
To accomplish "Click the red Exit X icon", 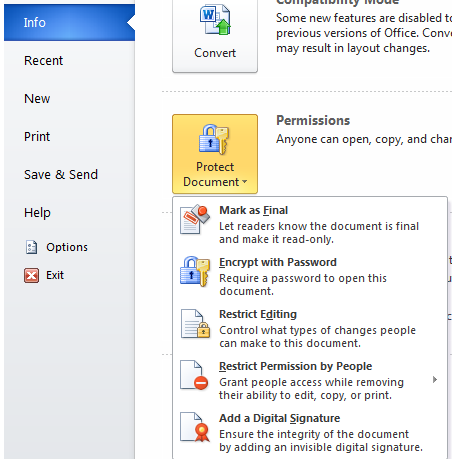I will coord(31,275).
